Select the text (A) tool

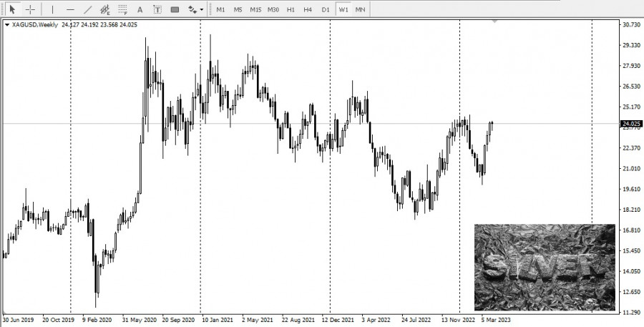click(140, 9)
